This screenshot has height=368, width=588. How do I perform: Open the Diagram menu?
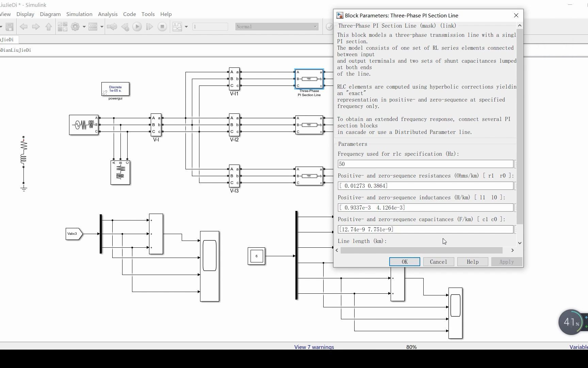click(50, 14)
